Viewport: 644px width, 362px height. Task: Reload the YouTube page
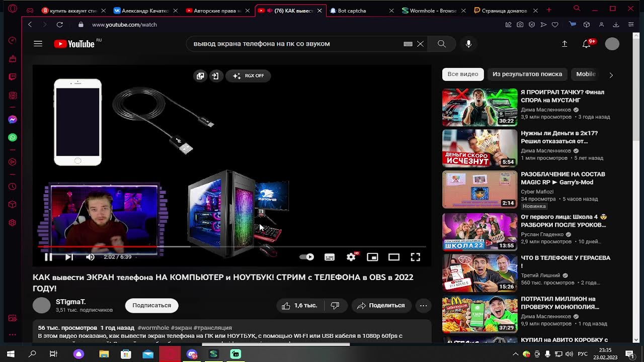click(x=59, y=24)
